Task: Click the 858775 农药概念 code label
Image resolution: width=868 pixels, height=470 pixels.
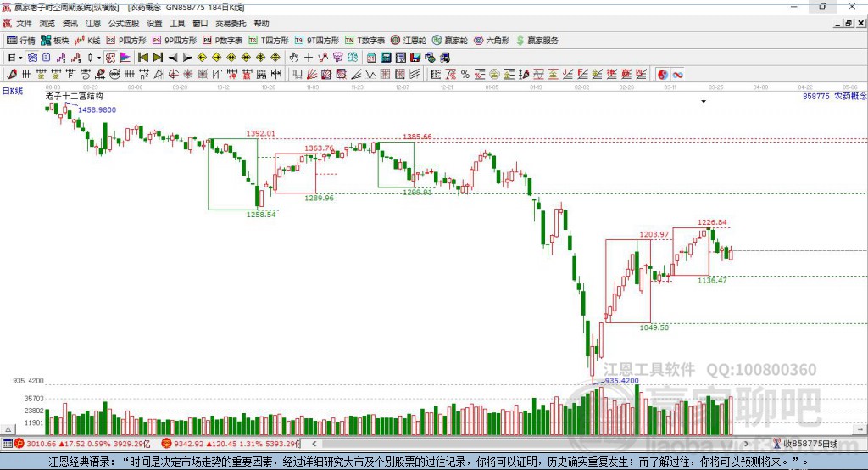Action: coord(834,97)
